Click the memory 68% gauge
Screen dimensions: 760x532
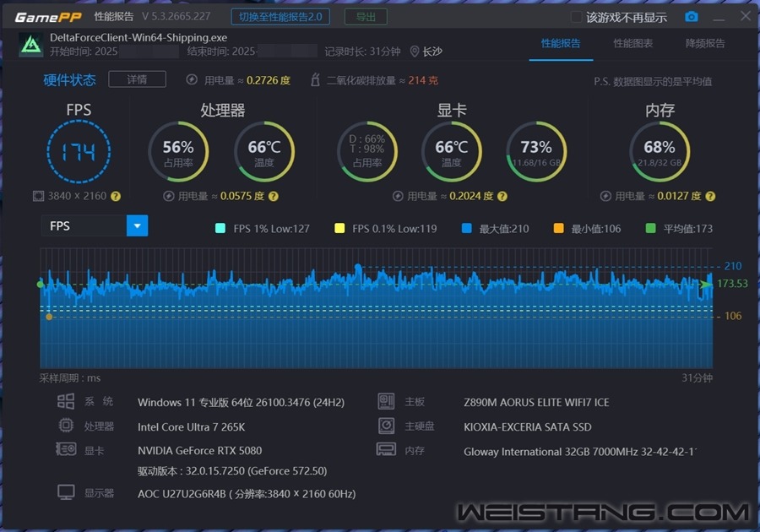(660, 152)
